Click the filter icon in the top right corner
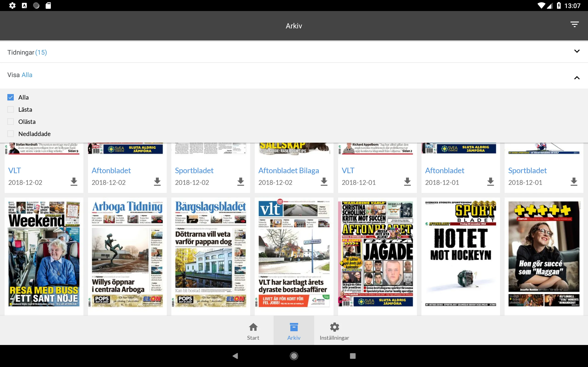Image resolution: width=588 pixels, height=367 pixels. click(574, 25)
